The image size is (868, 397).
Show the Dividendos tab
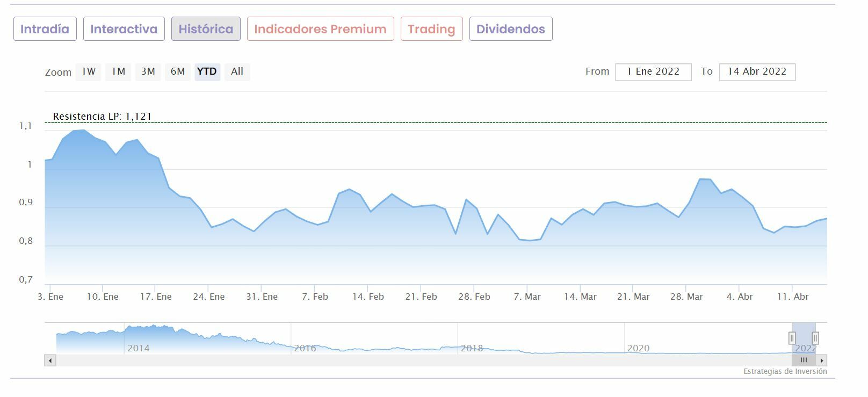(x=510, y=29)
